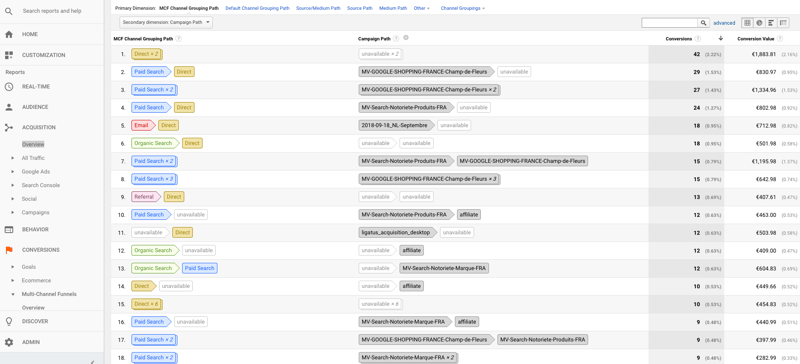Open the Conversions flag icon

pos(9,250)
